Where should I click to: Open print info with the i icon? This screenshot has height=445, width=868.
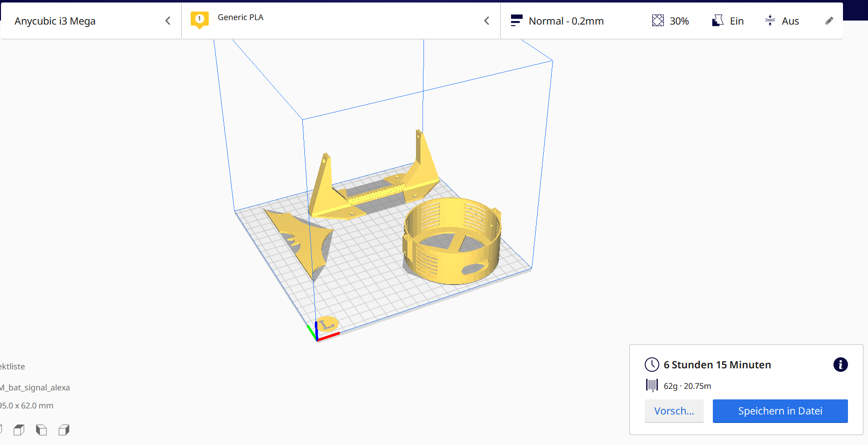coord(840,364)
